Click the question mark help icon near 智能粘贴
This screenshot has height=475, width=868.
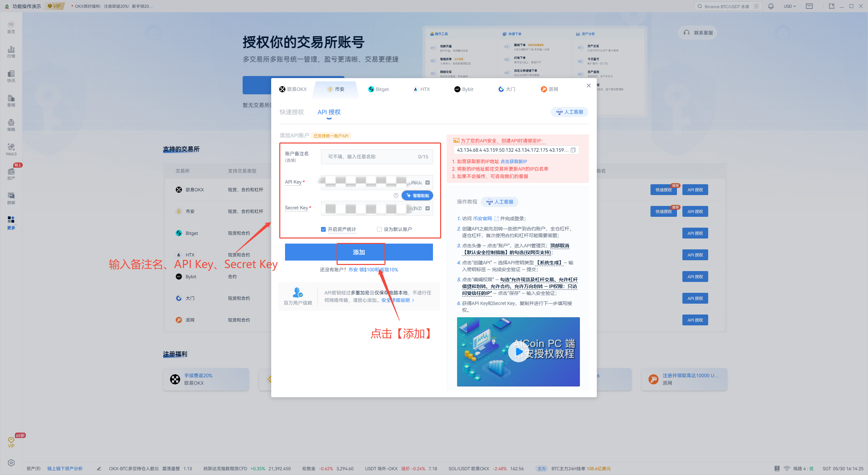[396, 195]
